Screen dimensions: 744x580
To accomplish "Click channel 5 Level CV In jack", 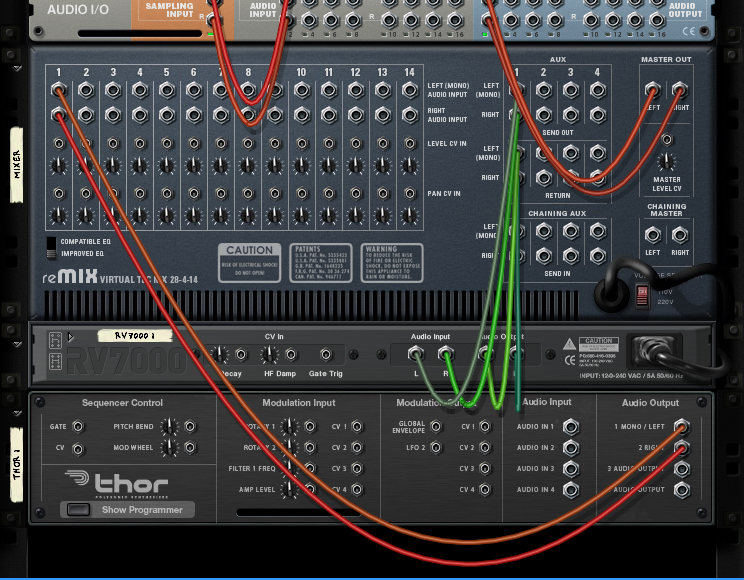I will (167, 143).
